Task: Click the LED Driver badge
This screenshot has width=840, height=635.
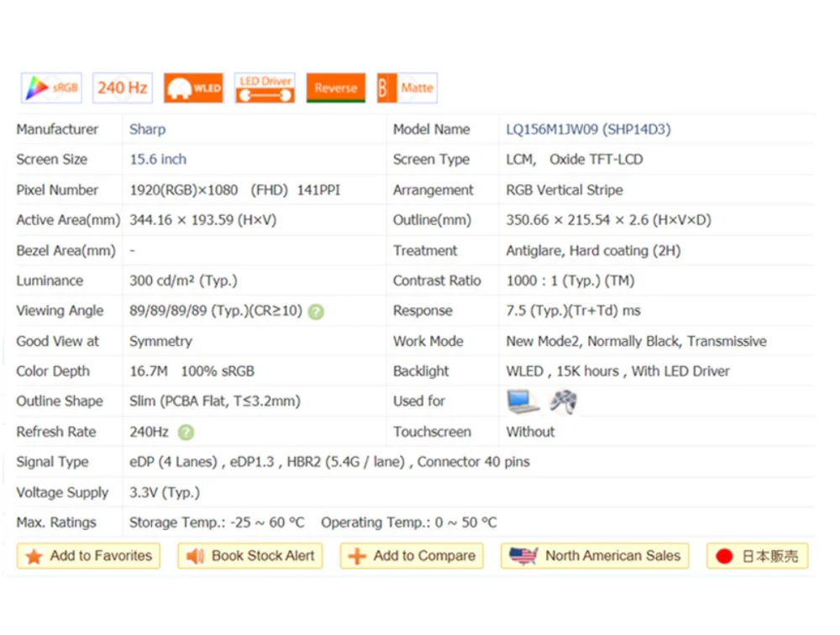Action: (265, 88)
